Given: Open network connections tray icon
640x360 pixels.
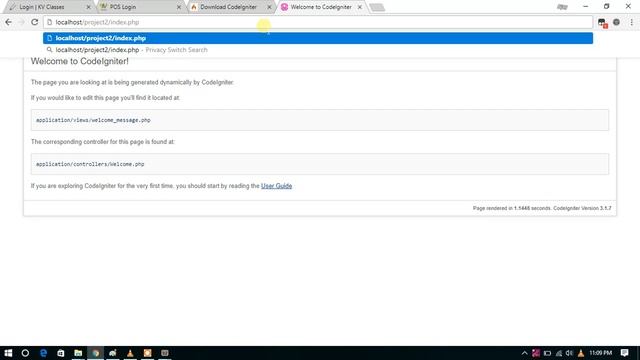Looking at the screenshot, I should click(x=559, y=353).
